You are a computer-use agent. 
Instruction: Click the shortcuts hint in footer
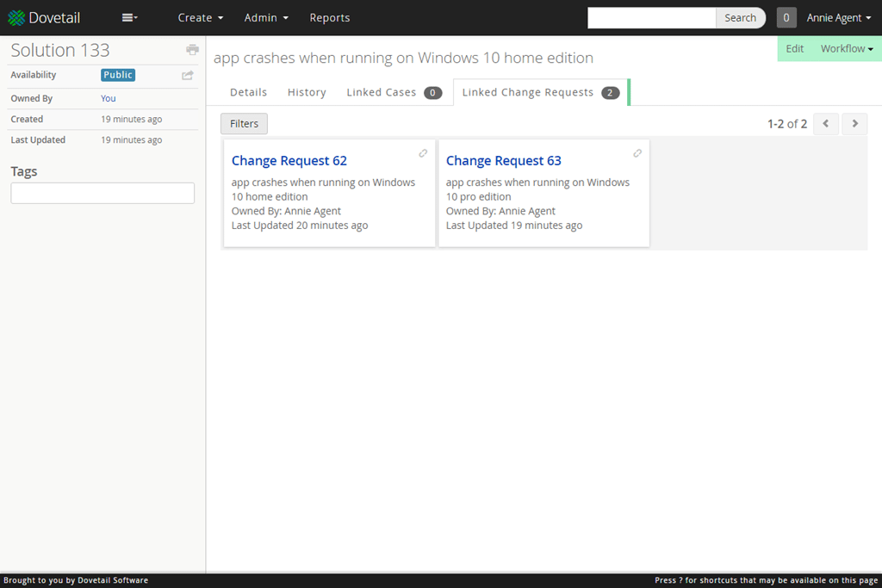click(766, 580)
